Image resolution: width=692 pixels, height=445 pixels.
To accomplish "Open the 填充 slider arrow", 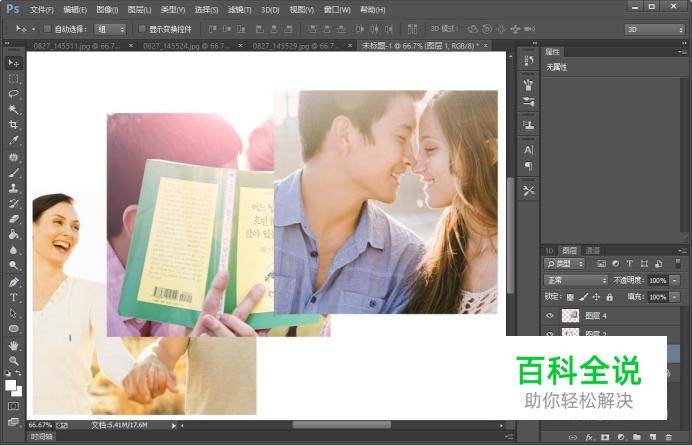I will pyautogui.click(x=675, y=297).
